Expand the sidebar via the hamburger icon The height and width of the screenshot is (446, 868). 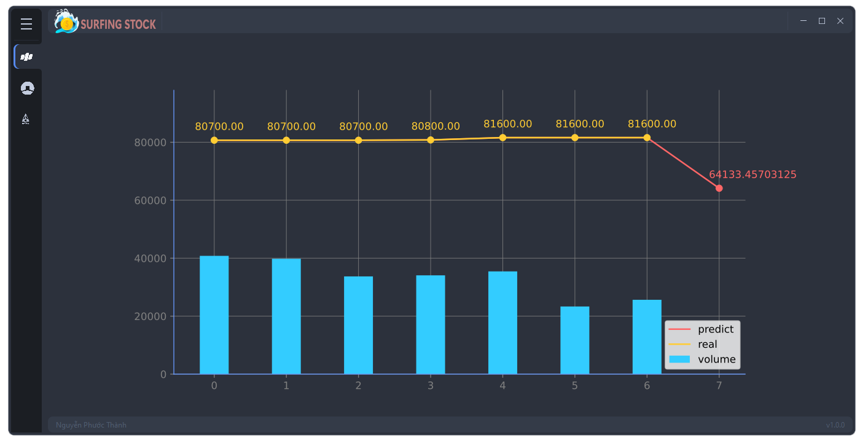tap(26, 24)
